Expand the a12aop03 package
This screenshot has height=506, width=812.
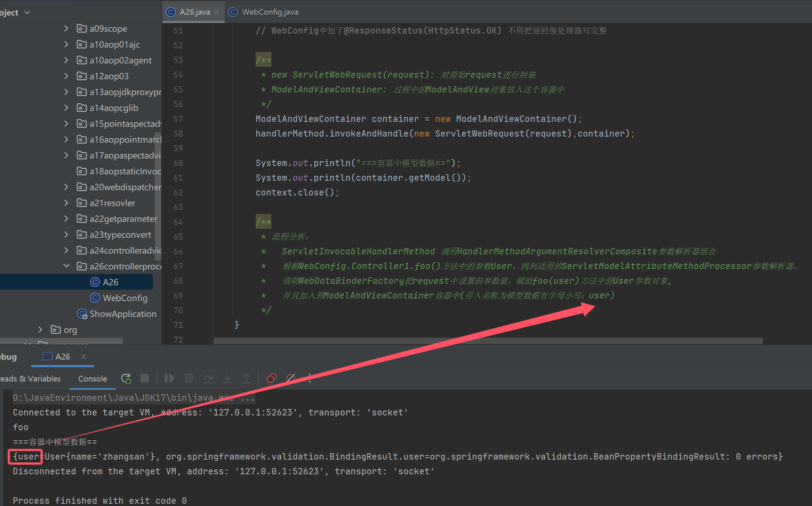click(x=66, y=76)
